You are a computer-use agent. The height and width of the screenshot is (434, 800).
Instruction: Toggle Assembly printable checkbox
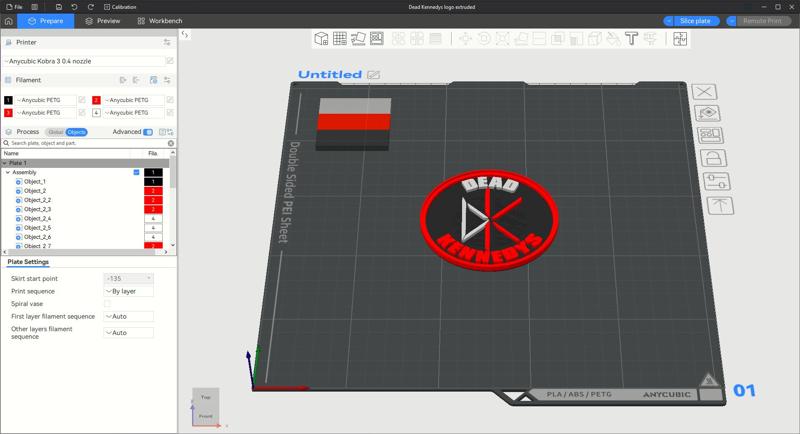coord(136,172)
